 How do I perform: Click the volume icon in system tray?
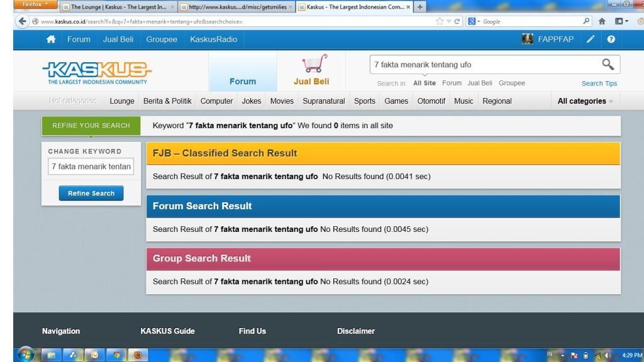[608, 356]
